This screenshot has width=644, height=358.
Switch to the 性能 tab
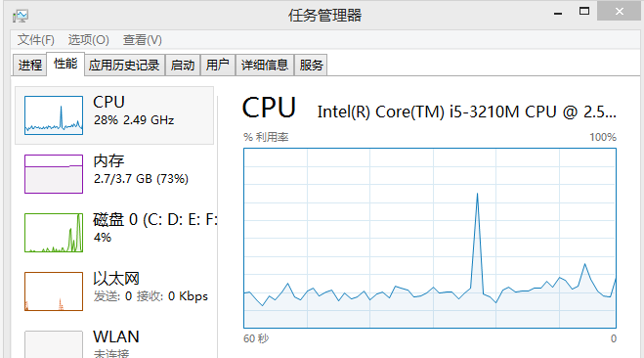point(65,64)
